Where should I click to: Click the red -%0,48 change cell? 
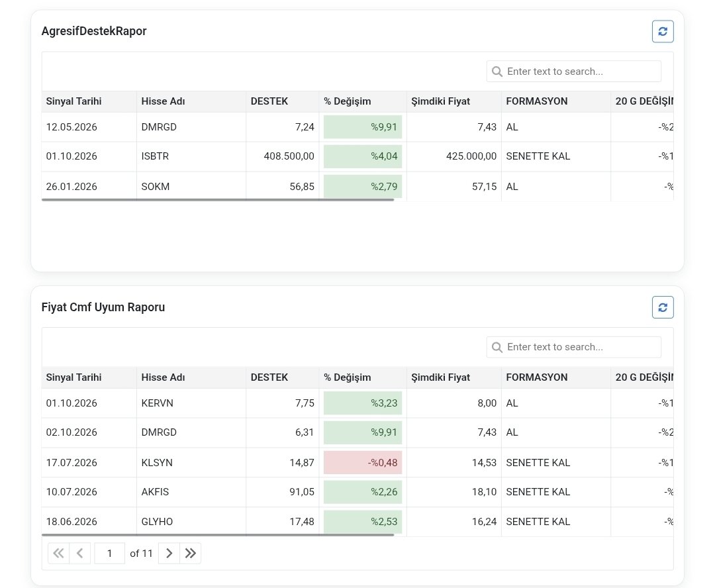[x=363, y=463]
